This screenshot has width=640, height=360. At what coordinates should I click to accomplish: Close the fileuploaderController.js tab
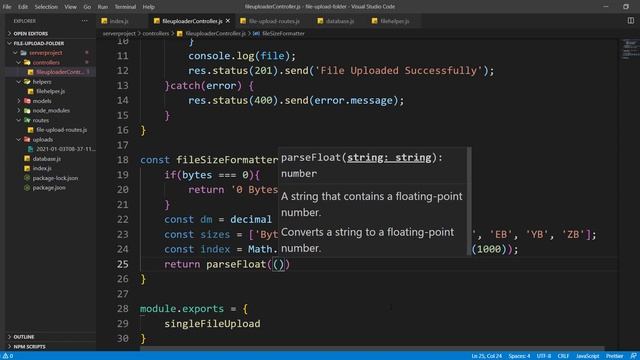point(228,21)
